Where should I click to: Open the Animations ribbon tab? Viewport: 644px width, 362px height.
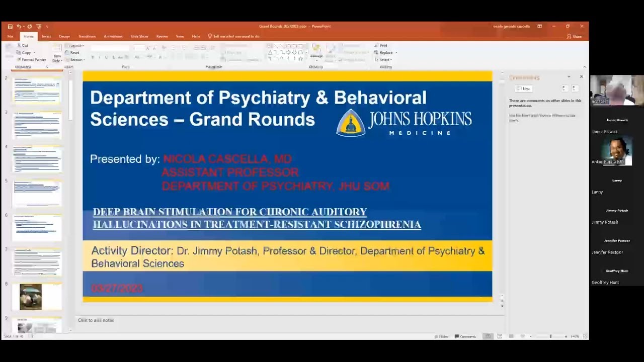(113, 36)
